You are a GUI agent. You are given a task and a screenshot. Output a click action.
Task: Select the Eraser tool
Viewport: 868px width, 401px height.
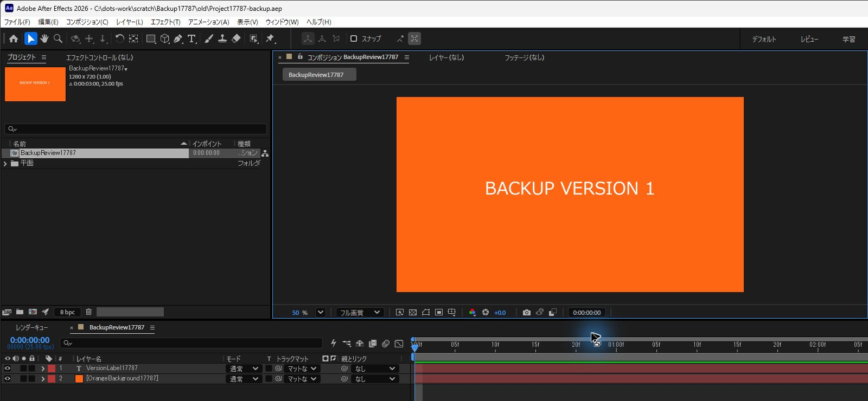tap(236, 38)
